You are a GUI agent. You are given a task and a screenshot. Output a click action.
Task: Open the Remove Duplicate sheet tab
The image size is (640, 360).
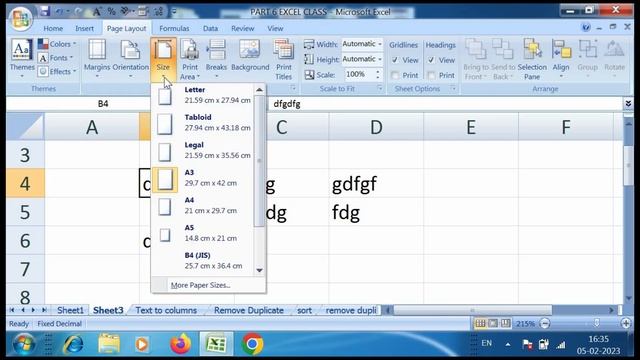(249, 310)
